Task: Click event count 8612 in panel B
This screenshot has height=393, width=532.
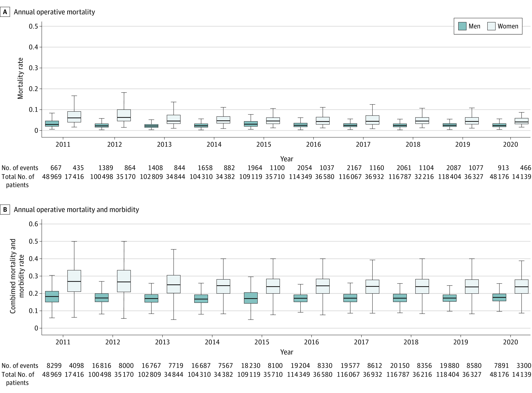Action: pos(375,366)
